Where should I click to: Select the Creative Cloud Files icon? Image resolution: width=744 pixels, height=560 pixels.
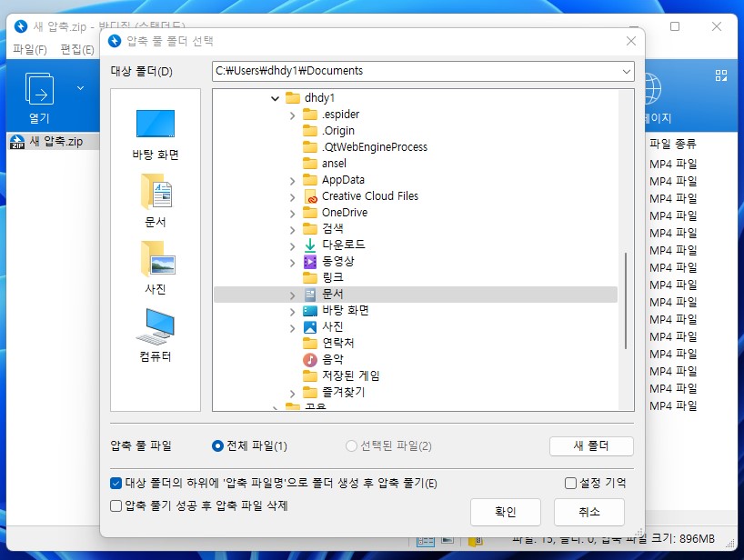click(310, 196)
